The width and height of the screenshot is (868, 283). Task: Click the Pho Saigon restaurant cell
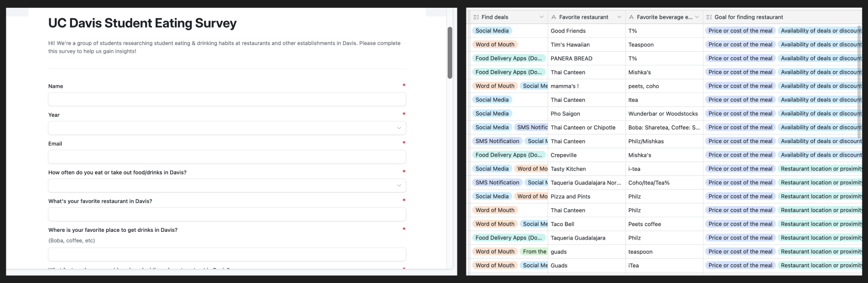point(587,113)
